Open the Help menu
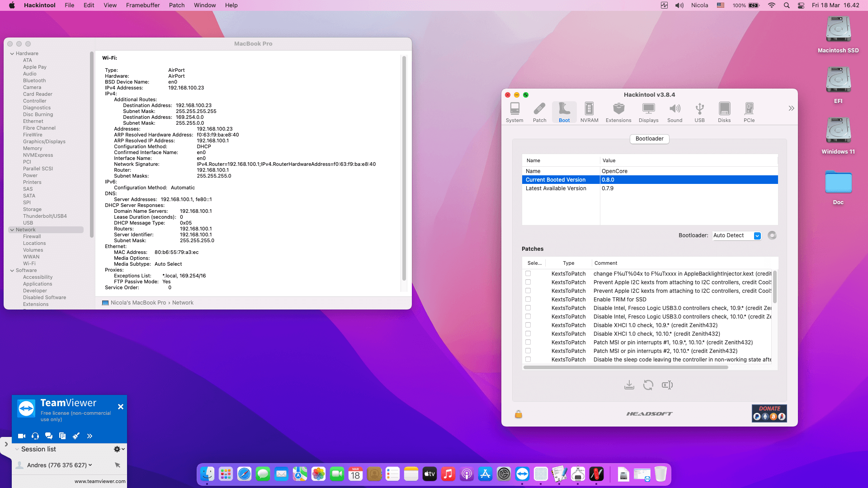The image size is (868, 488). [231, 5]
